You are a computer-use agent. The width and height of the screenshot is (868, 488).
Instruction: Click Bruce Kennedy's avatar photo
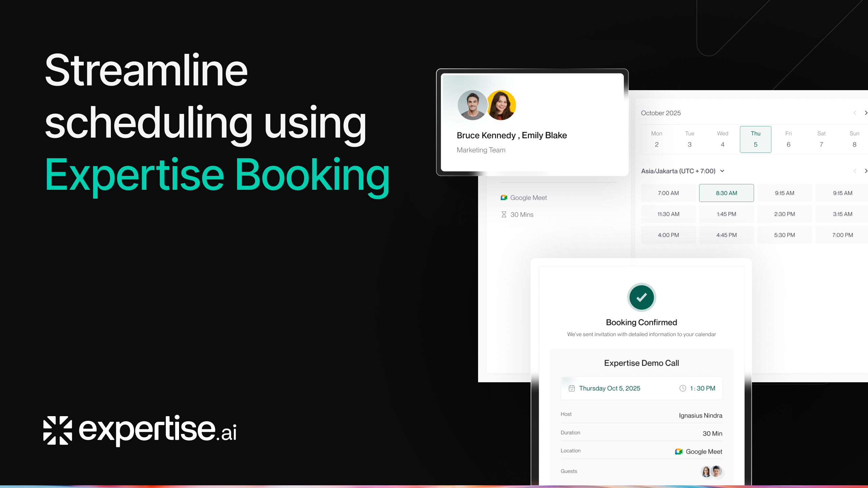click(472, 105)
